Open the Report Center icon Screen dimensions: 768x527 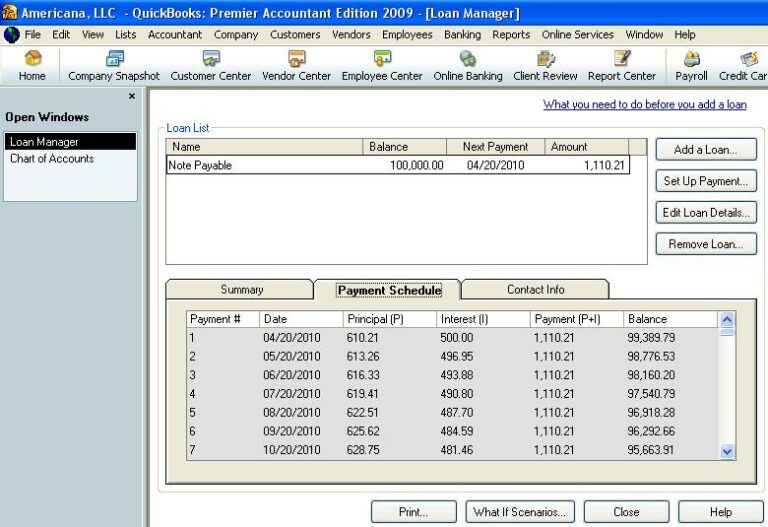622,65
